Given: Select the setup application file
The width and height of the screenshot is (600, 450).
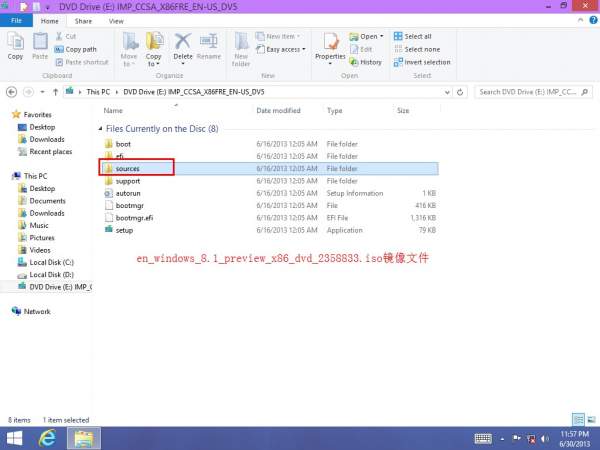Looking at the screenshot, I should click(124, 230).
